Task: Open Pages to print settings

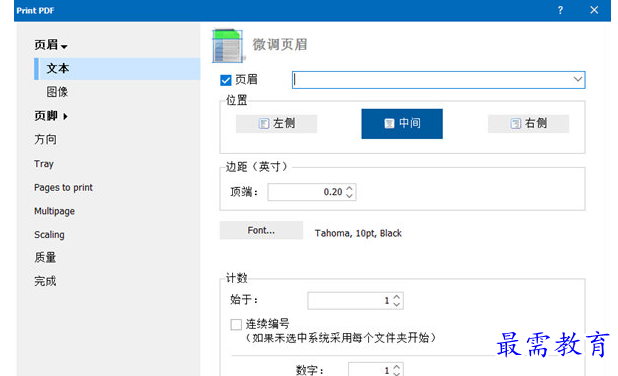Action: (x=63, y=187)
